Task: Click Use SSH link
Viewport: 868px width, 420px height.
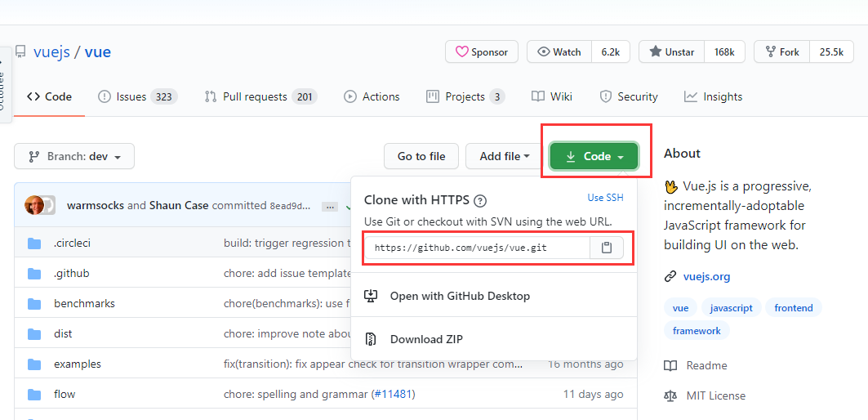Action: 605,198
